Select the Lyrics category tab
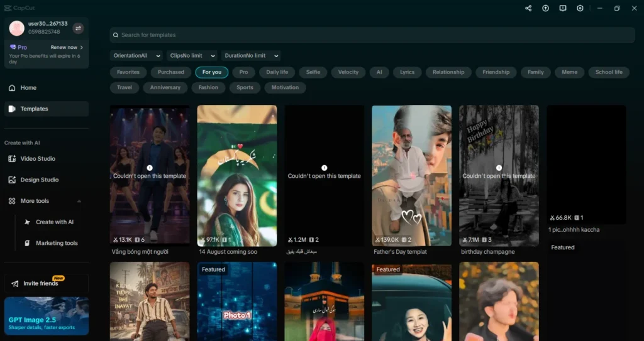644x341 pixels. pyautogui.click(x=407, y=72)
